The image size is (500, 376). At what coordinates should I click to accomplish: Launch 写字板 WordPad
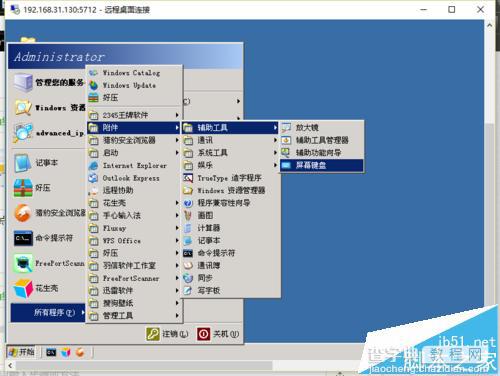point(230,291)
